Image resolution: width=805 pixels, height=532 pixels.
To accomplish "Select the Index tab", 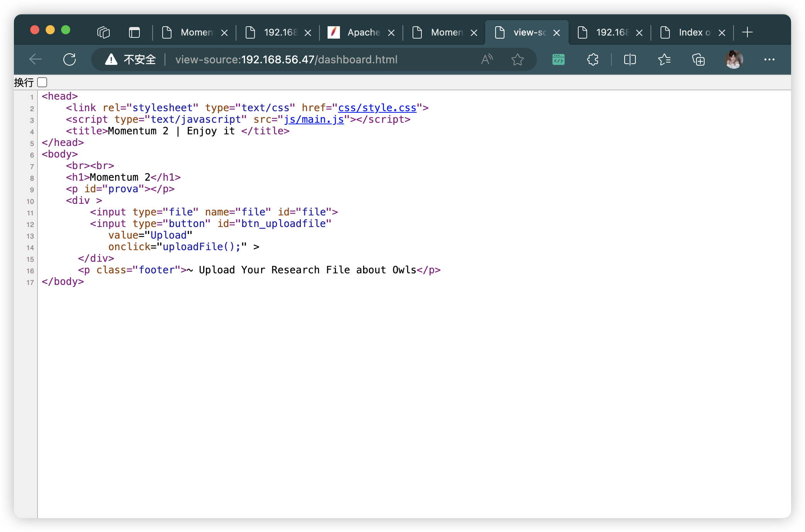I will point(686,32).
